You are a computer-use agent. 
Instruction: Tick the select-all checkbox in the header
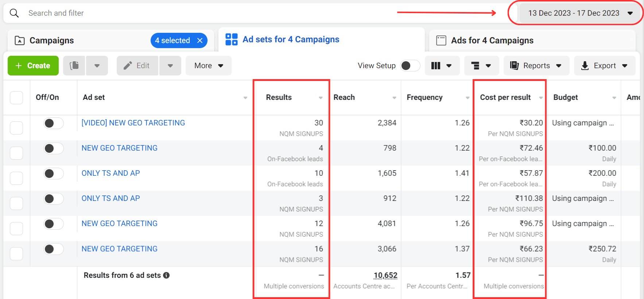(16, 98)
